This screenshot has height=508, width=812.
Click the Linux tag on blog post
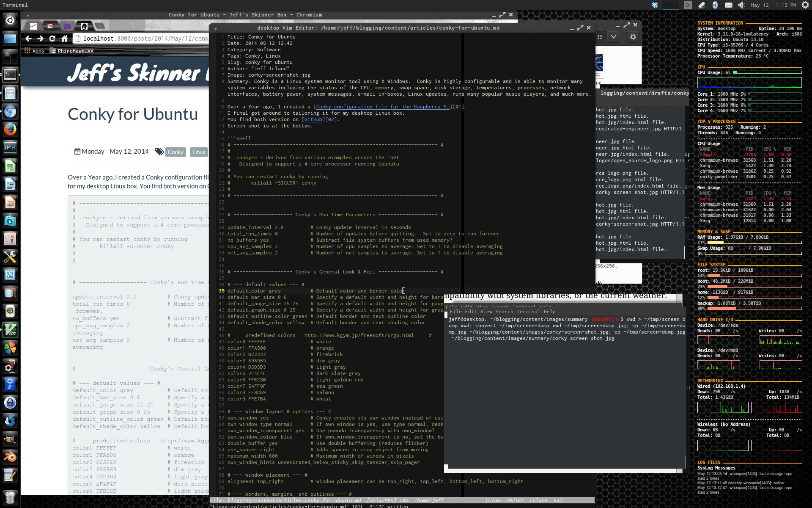(199, 152)
